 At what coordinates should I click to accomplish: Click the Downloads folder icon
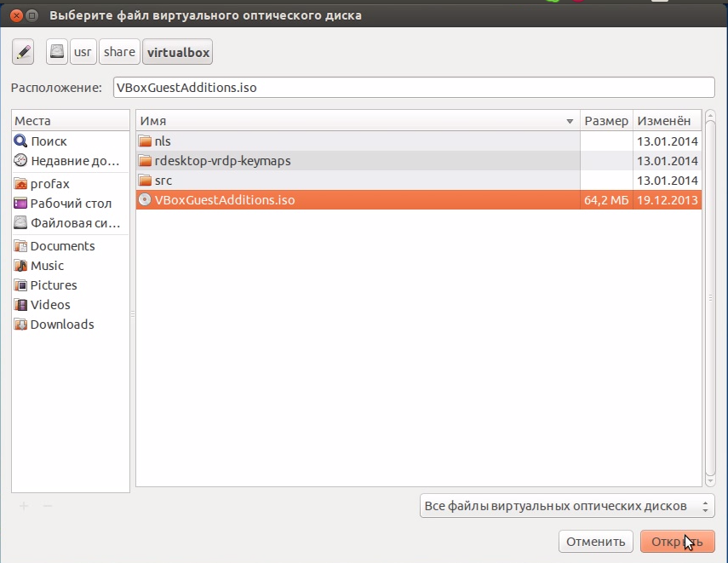click(x=20, y=325)
